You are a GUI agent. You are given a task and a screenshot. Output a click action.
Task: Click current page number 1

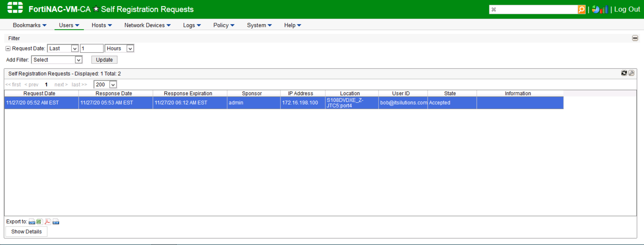pos(46,85)
